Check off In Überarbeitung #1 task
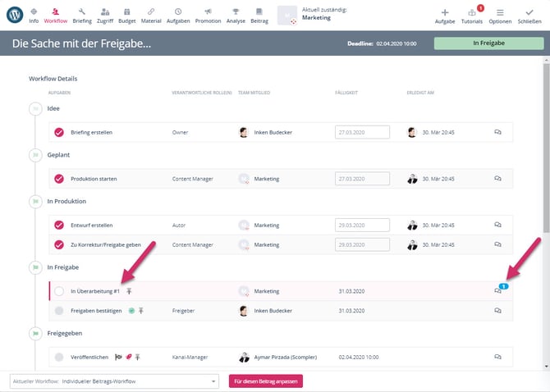The width and height of the screenshot is (550, 392). pyautogui.click(x=59, y=290)
